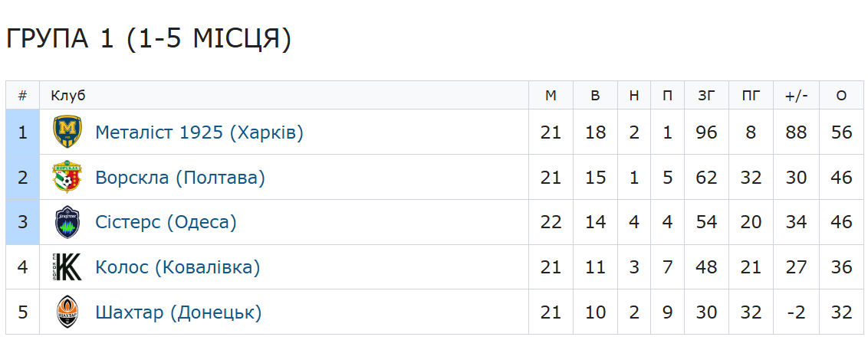Click the Metalist 1925 club crest icon

67,132
